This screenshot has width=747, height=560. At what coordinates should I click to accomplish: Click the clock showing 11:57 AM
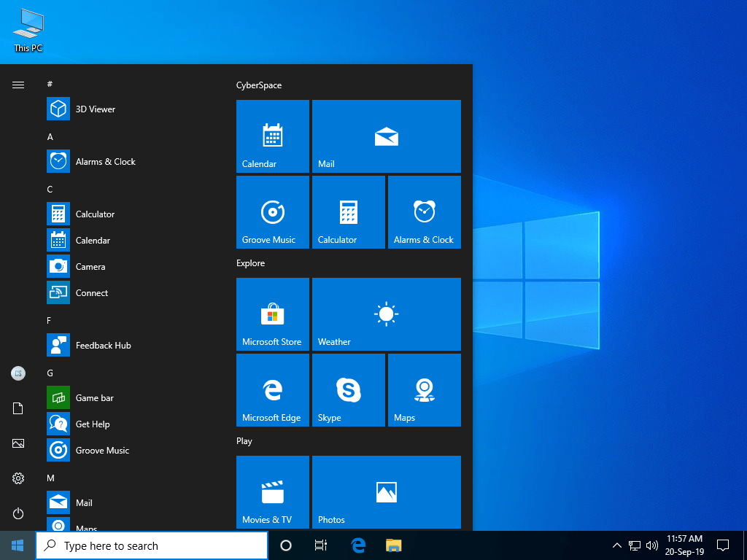click(x=684, y=545)
